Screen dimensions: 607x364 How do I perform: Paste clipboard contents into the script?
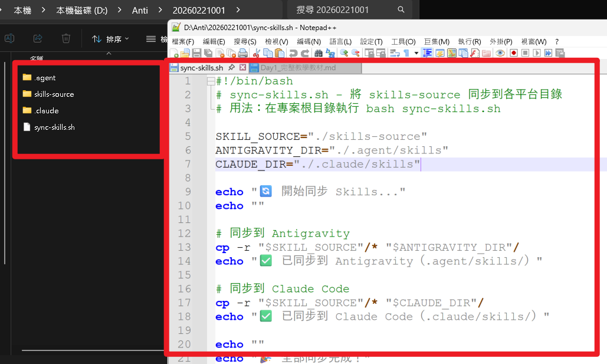(280, 53)
